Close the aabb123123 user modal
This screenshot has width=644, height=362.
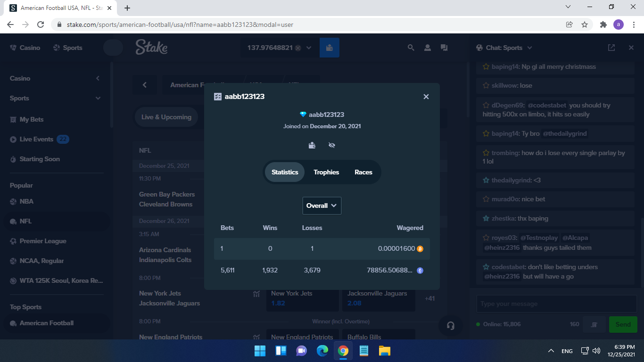pyautogui.click(x=426, y=97)
